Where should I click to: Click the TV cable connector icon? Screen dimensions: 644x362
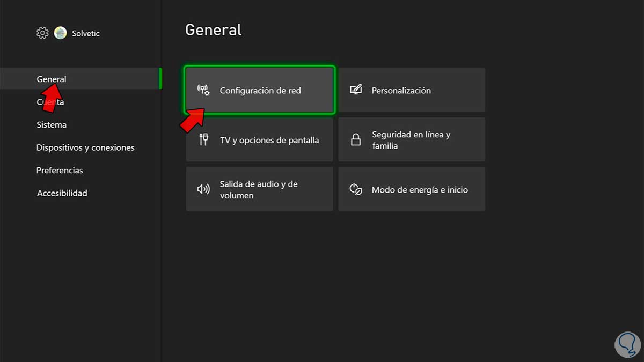point(203,140)
